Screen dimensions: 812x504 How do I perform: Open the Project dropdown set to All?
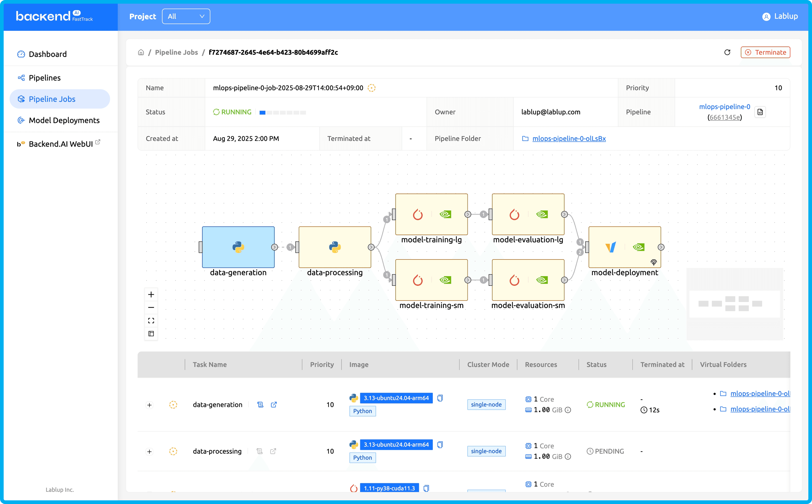pos(186,16)
